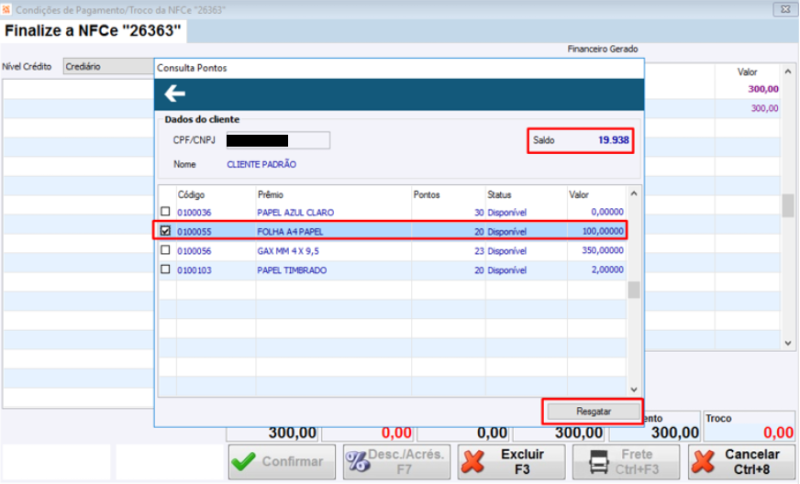Close the Condições de Pagamento window
This screenshot has height=484, width=800.
point(785,9)
